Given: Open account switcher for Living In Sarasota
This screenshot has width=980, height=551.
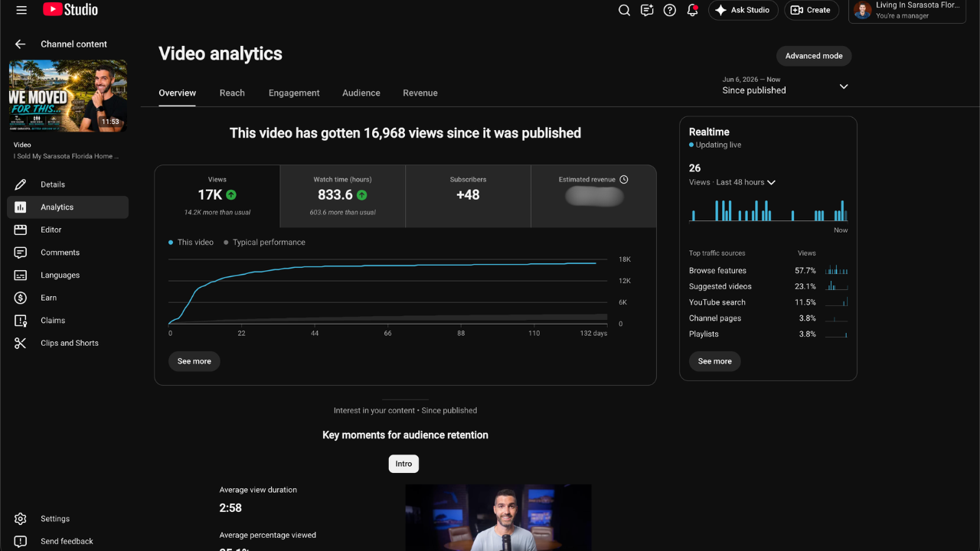Looking at the screenshot, I should (x=907, y=11).
